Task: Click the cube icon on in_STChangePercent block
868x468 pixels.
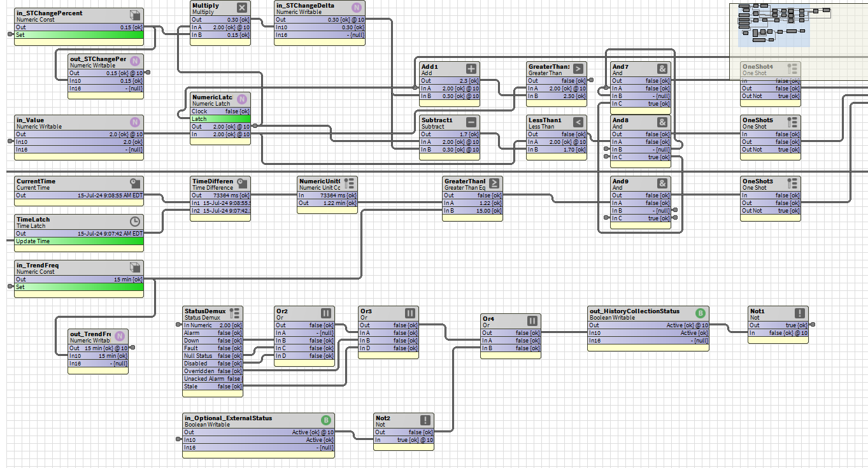Action: (x=134, y=15)
